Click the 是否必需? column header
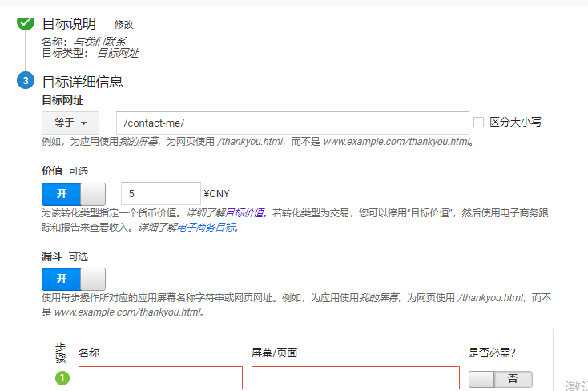 tap(492, 353)
